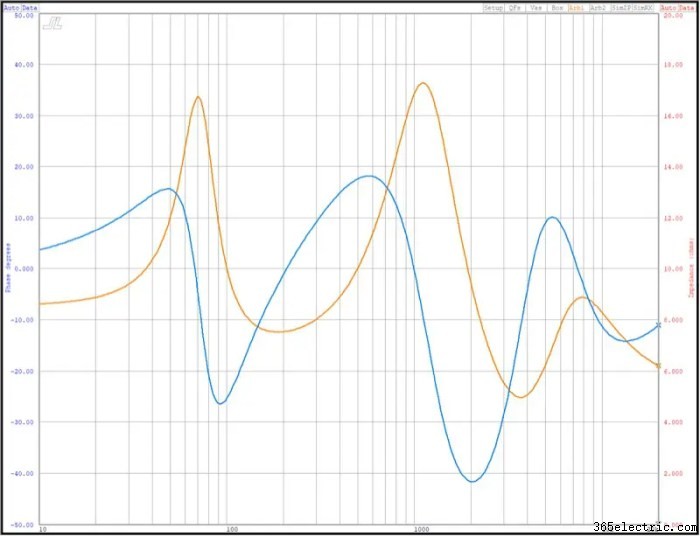The width and height of the screenshot is (700, 536).
Task: Click the Data button above the phase axis
Action: click(x=30, y=8)
